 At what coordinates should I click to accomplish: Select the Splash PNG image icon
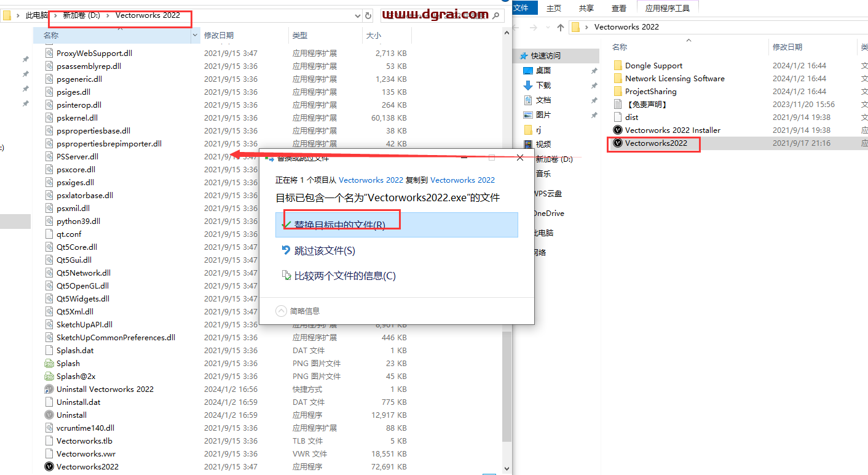49,363
